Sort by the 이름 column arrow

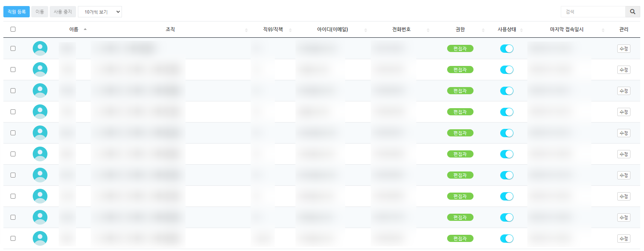click(x=85, y=29)
